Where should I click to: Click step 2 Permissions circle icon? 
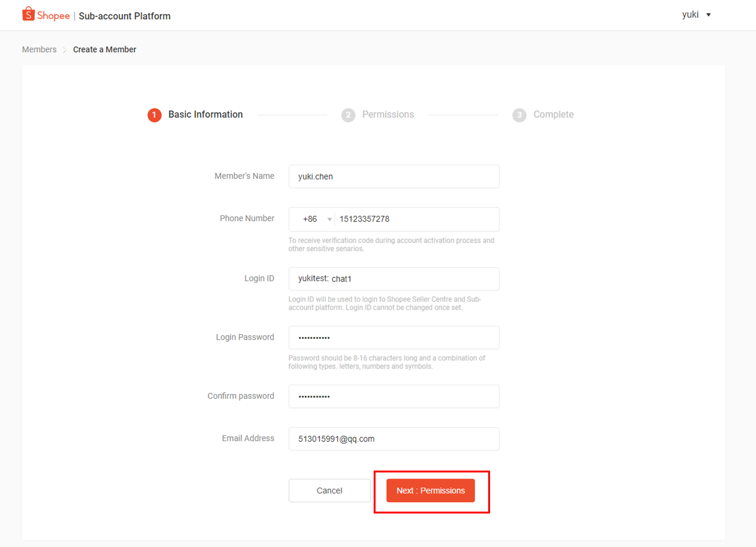[348, 115]
